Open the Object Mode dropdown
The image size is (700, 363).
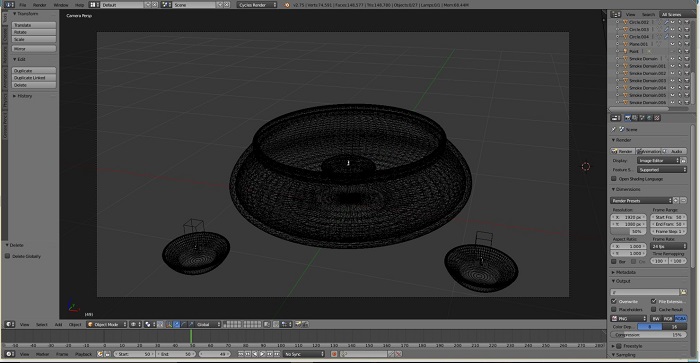[x=107, y=325]
